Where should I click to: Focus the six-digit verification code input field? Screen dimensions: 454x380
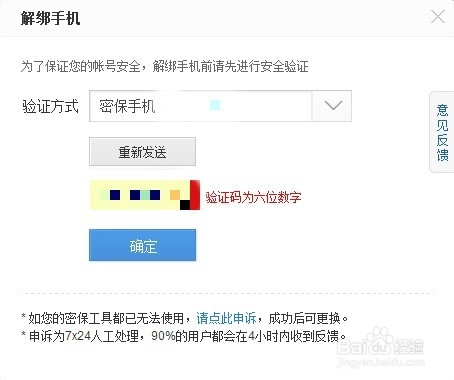click(x=140, y=195)
